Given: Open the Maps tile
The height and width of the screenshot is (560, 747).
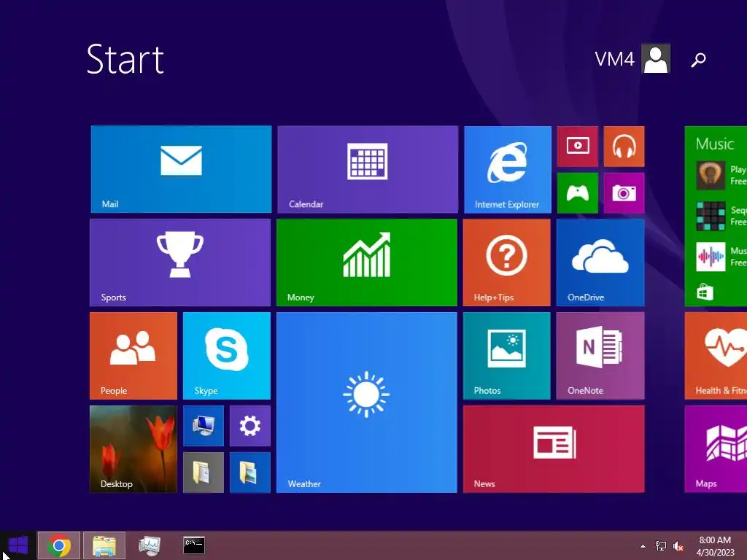Looking at the screenshot, I should coord(716,449).
